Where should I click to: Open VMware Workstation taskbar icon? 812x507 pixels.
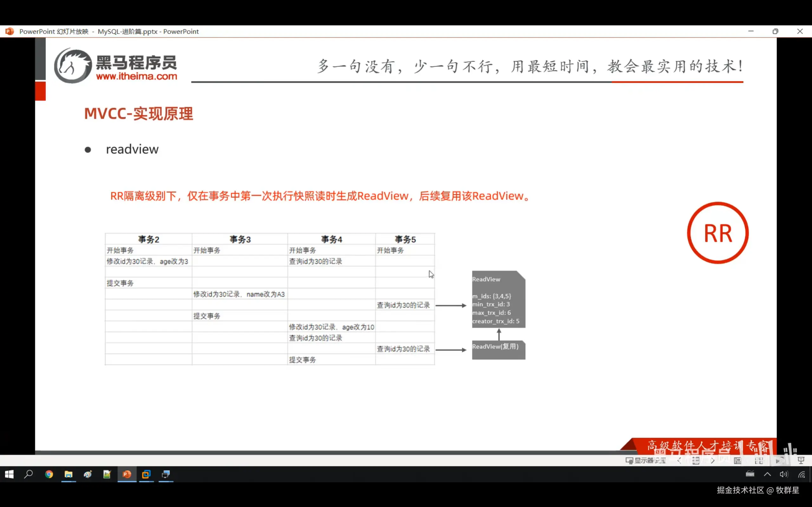tap(146, 474)
